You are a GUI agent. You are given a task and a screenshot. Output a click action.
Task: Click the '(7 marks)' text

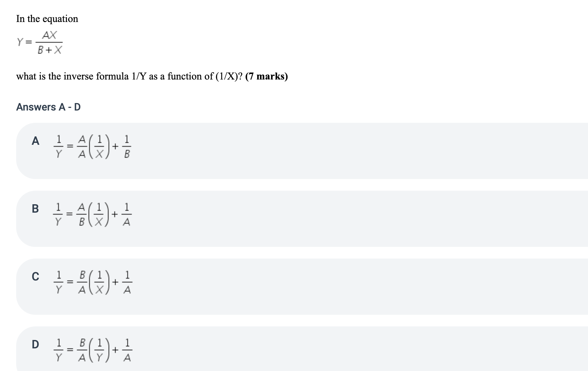tap(267, 76)
